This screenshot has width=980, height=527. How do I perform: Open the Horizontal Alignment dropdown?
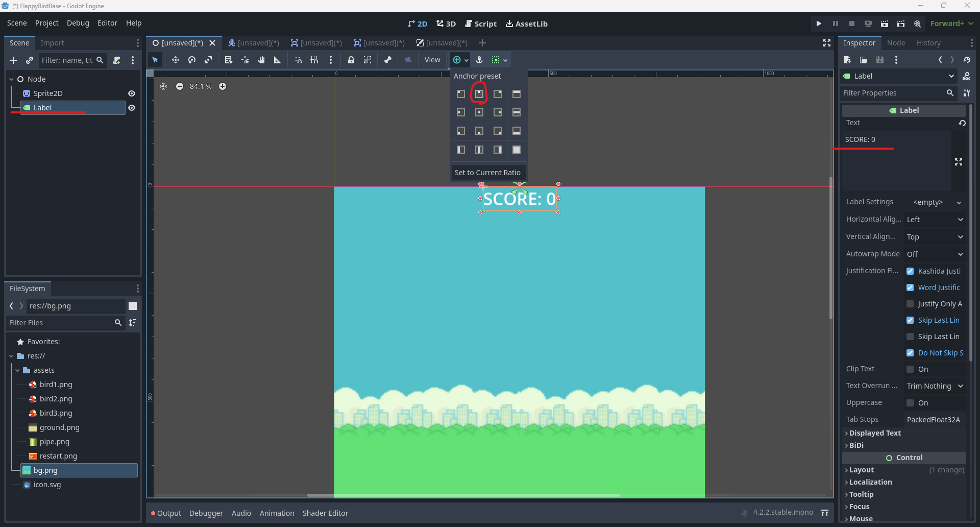(x=935, y=220)
